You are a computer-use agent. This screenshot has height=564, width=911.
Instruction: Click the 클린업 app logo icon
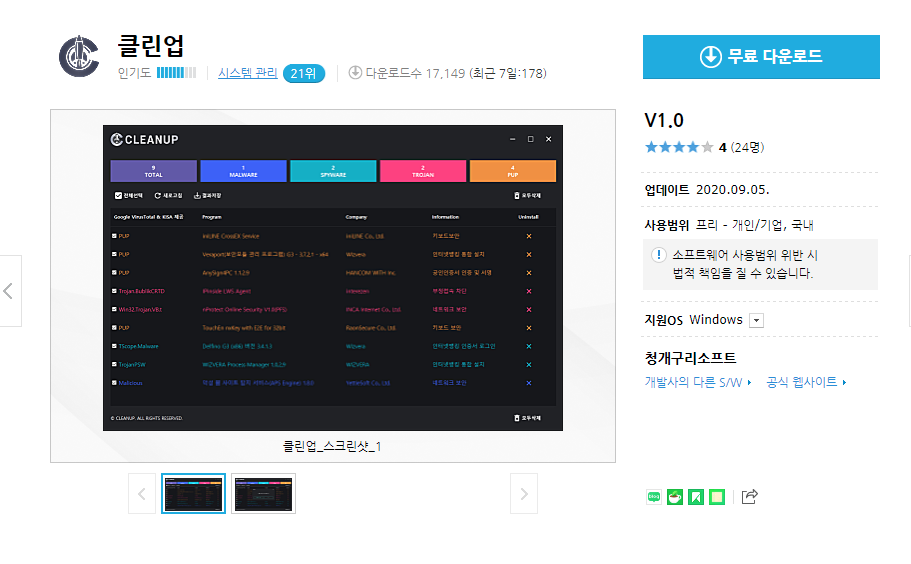point(79,56)
